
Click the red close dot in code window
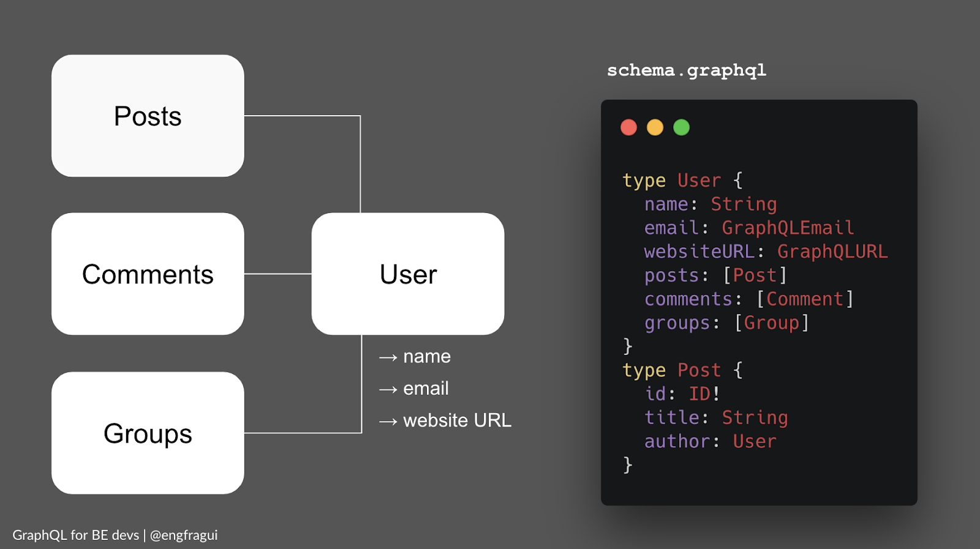click(628, 127)
